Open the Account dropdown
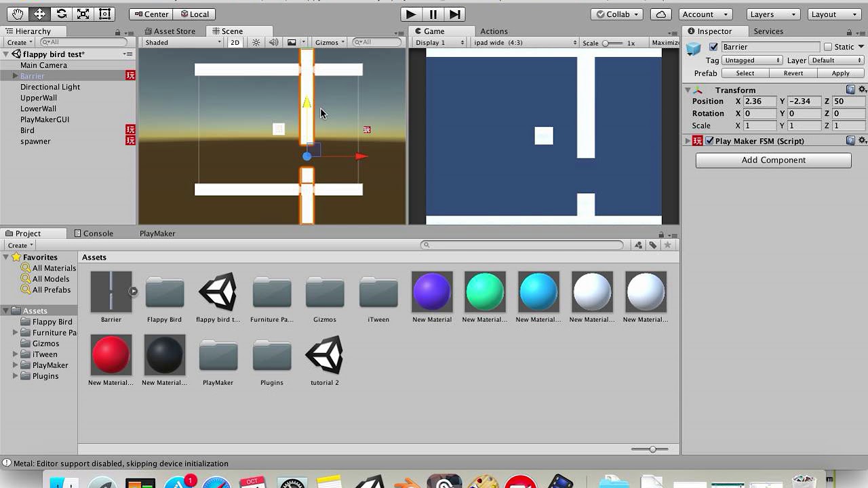Viewport: 868px width, 488px height. 705,14
